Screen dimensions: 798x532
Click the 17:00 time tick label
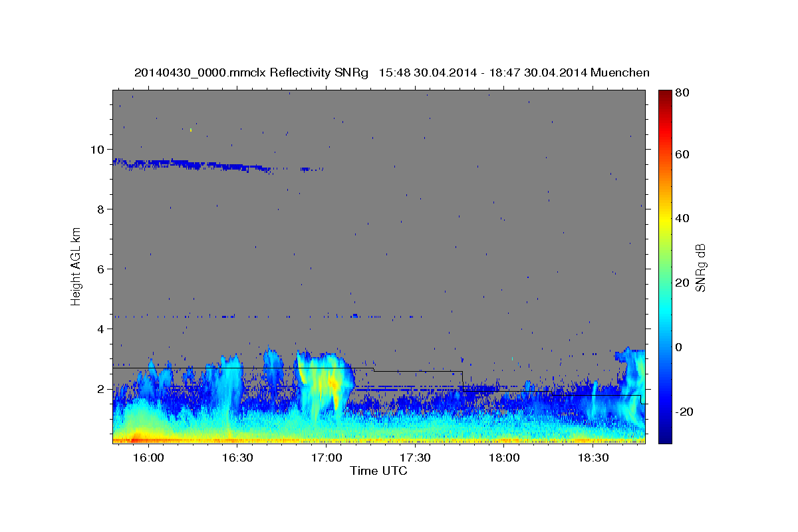point(327,458)
